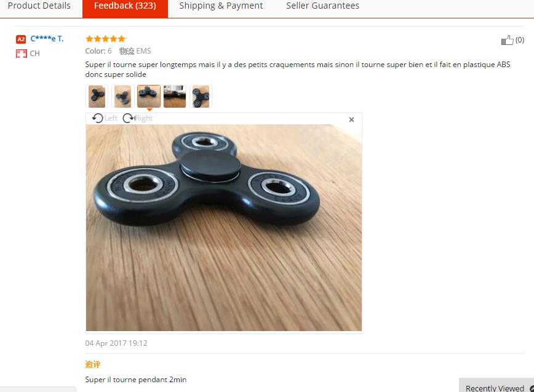Select the Feedback (323) tab

coord(125,6)
